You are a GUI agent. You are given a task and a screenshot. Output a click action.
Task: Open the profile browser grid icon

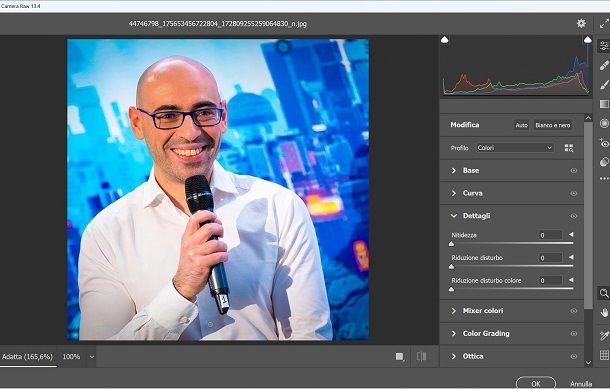(569, 148)
